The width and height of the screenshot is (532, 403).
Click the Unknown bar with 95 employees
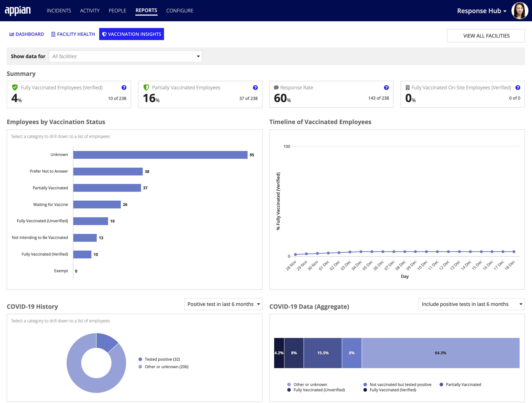click(x=160, y=155)
